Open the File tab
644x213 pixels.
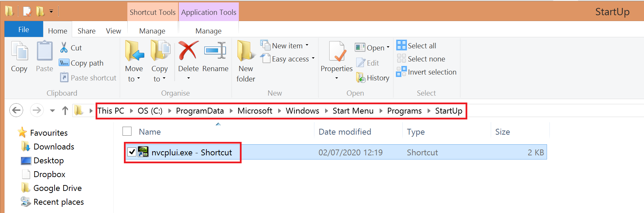(23, 29)
